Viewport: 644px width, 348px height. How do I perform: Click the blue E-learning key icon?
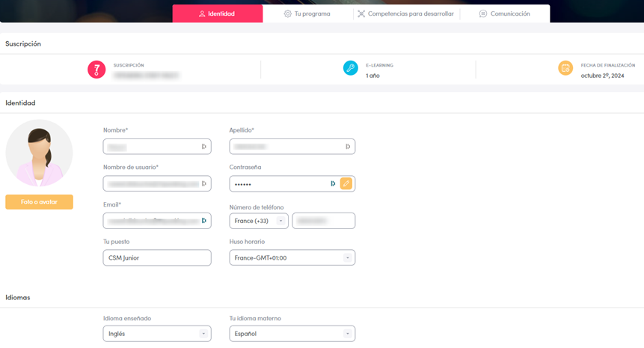coord(350,68)
